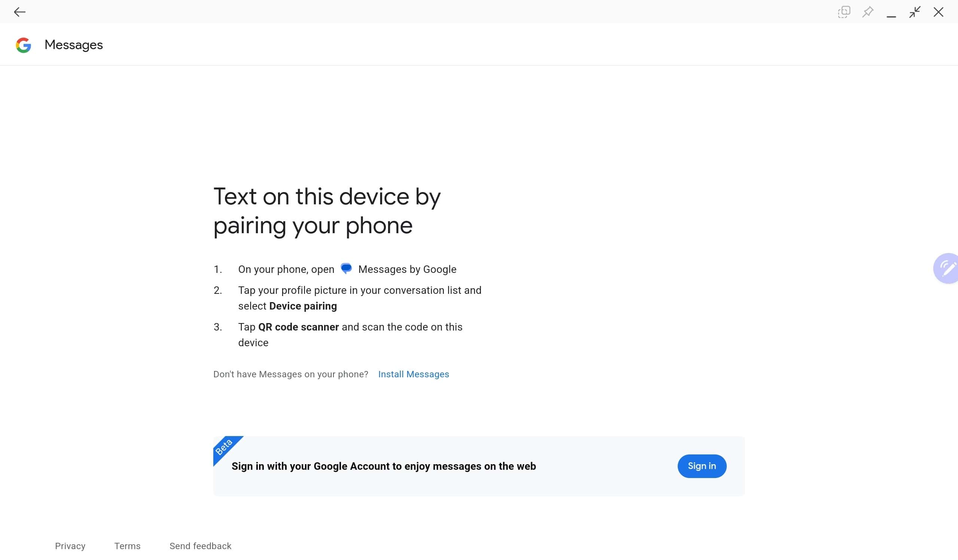Click the bold 'QR code scanner' text
The image size is (958, 560).
(x=298, y=327)
